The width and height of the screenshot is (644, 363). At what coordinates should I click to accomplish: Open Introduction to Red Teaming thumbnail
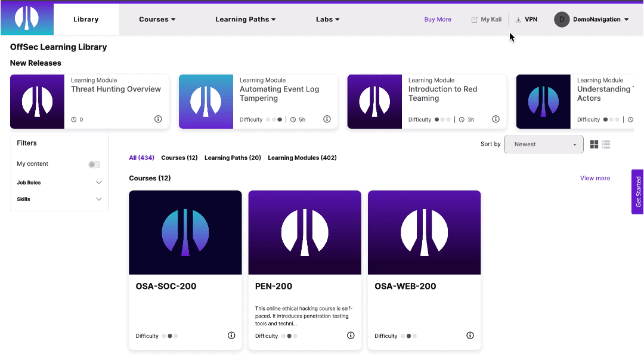click(x=374, y=101)
